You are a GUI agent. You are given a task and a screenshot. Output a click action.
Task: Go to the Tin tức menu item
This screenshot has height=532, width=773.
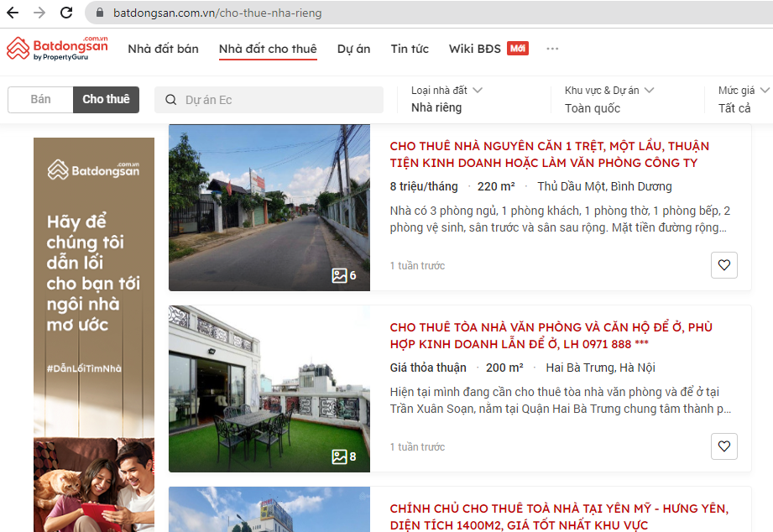(x=410, y=49)
